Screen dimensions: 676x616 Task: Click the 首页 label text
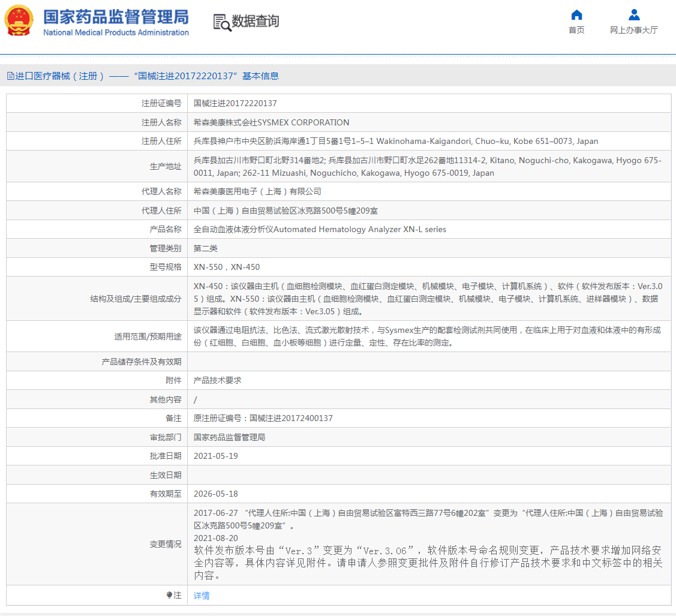pyautogui.click(x=576, y=30)
